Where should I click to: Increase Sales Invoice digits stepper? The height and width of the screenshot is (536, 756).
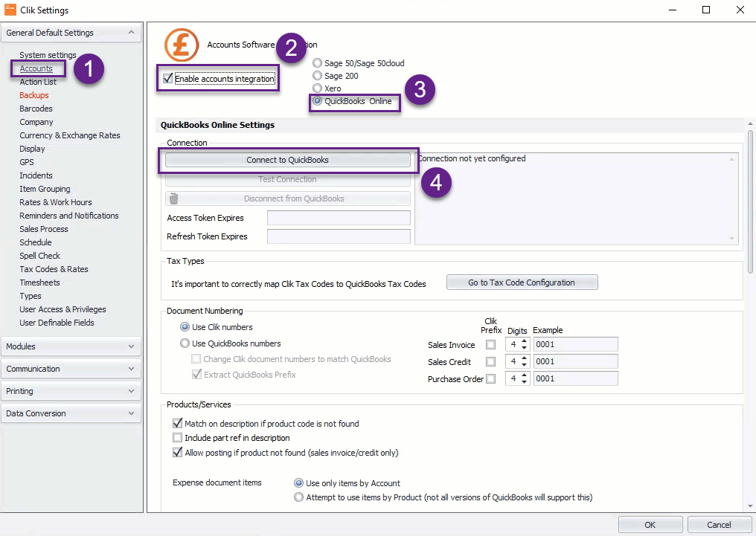pos(525,341)
